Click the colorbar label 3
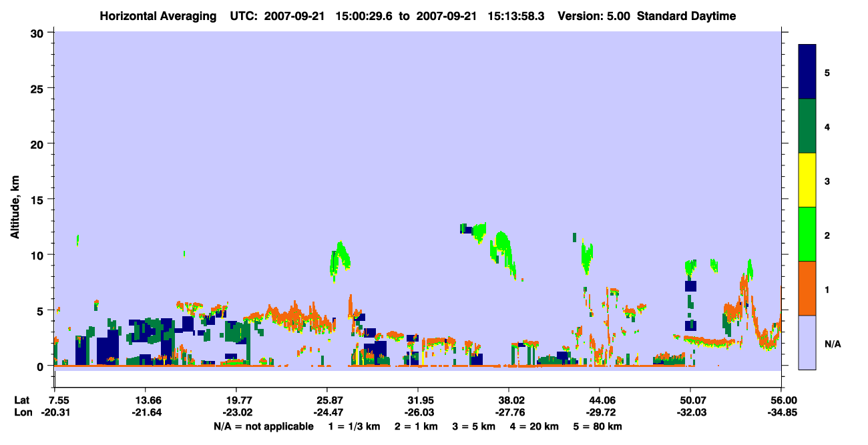 point(827,180)
